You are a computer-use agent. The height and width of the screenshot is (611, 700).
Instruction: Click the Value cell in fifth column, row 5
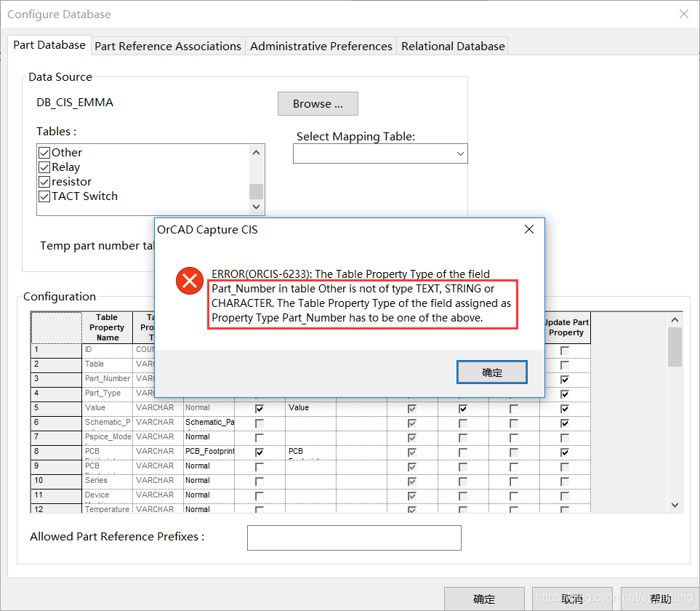310,408
